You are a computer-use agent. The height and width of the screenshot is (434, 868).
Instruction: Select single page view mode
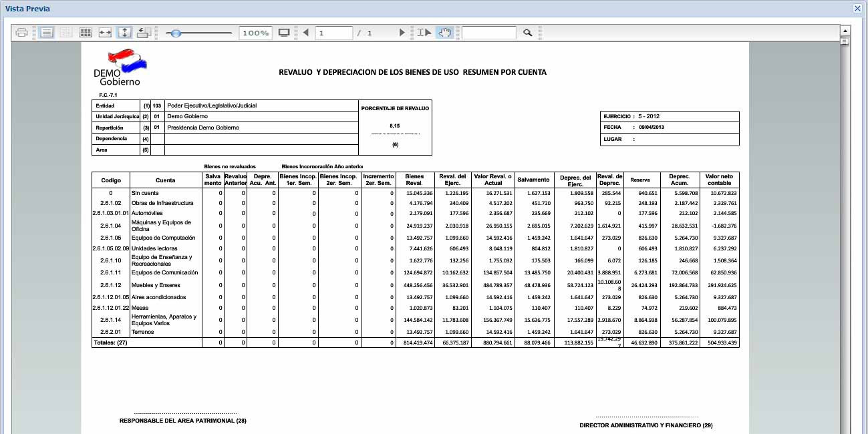tap(46, 33)
